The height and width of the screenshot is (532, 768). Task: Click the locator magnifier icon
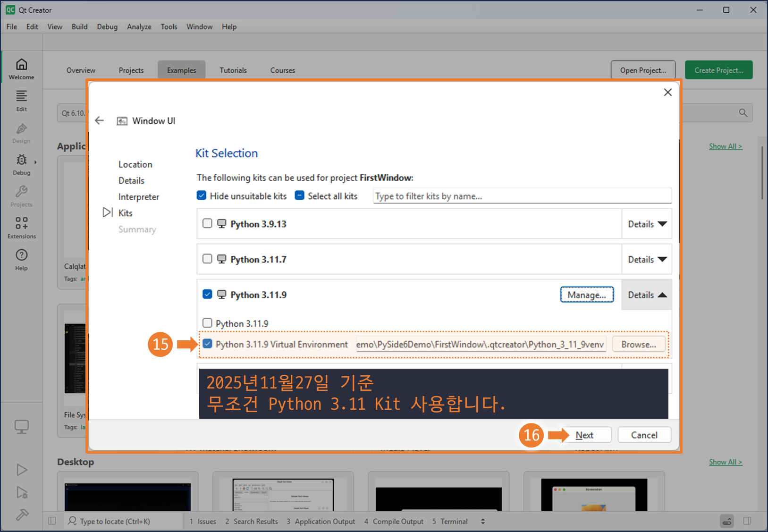click(72, 521)
